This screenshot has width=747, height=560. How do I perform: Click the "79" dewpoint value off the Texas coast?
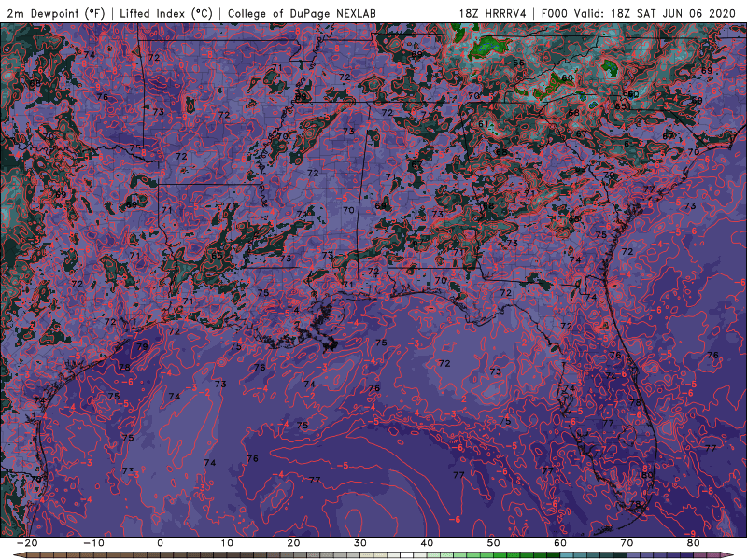tap(143, 346)
